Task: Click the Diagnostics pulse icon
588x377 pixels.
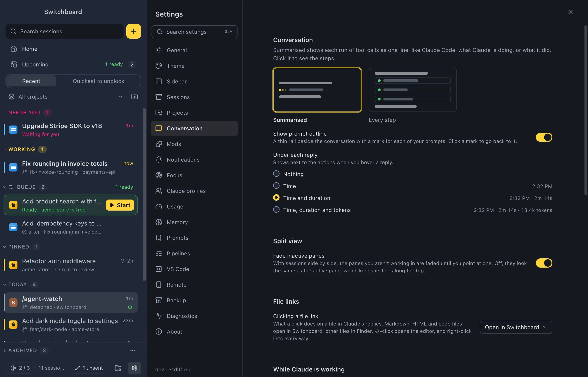Action: (159, 316)
